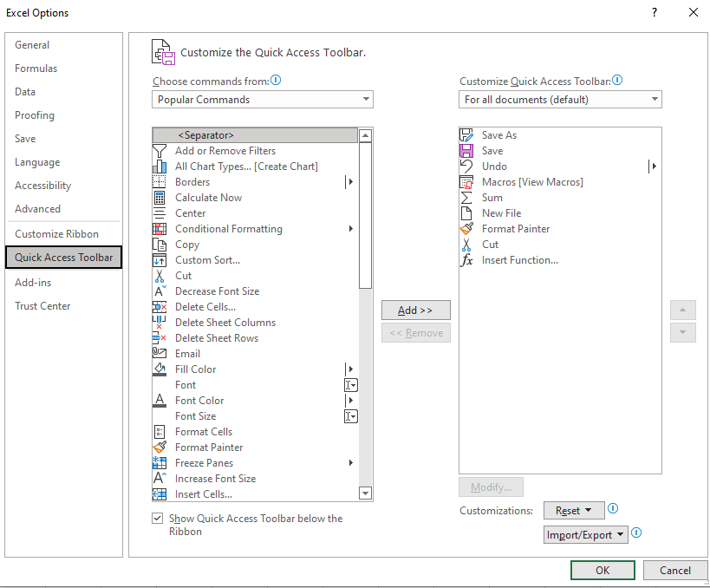Click commands list scrollbar down arrow
The image size is (710, 588).
[x=365, y=493]
